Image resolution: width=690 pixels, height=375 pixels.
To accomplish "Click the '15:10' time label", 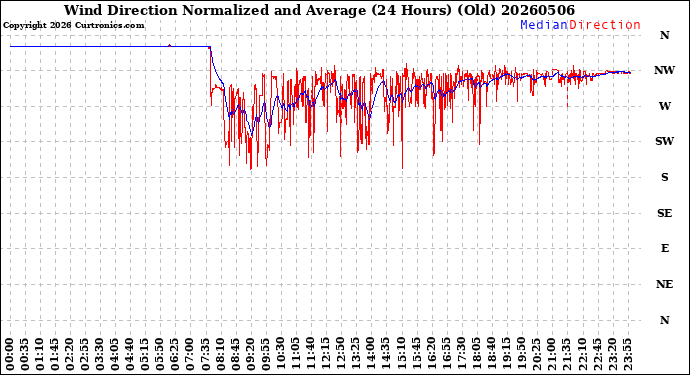I will pyautogui.click(x=401, y=355).
